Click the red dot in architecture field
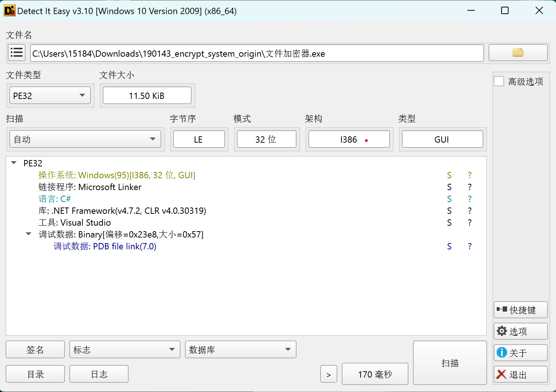The image size is (556, 392). pos(366,140)
